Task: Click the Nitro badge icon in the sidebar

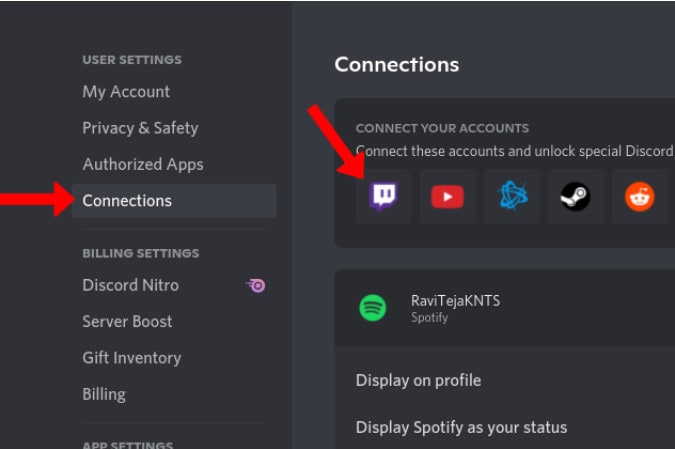Action: pyautogui.click(x=256, y=285)
